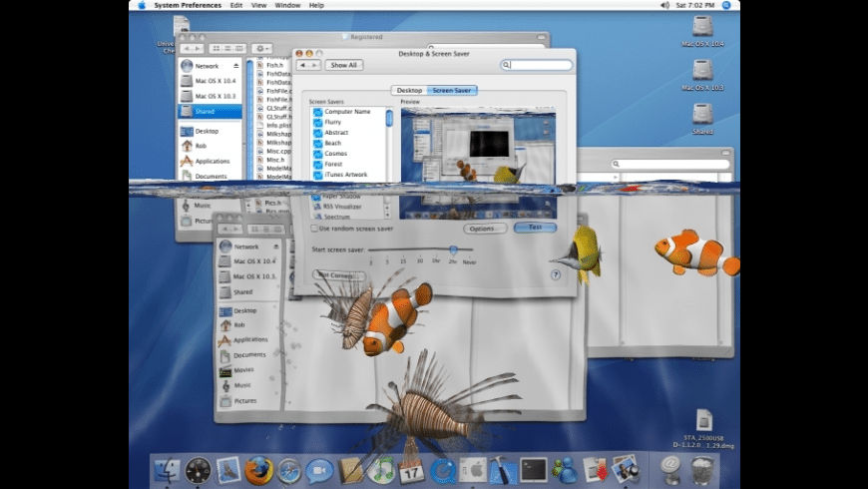Open the Apple menu
868x489 pixels.
pos(142,5)
